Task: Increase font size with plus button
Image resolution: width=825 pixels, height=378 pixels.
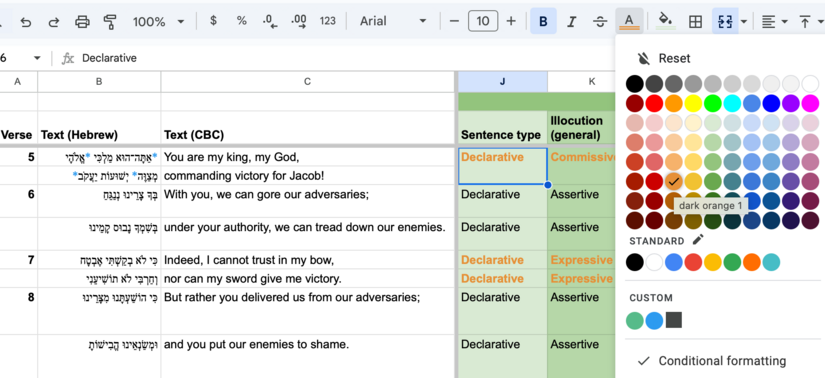Action: (511, 21)
